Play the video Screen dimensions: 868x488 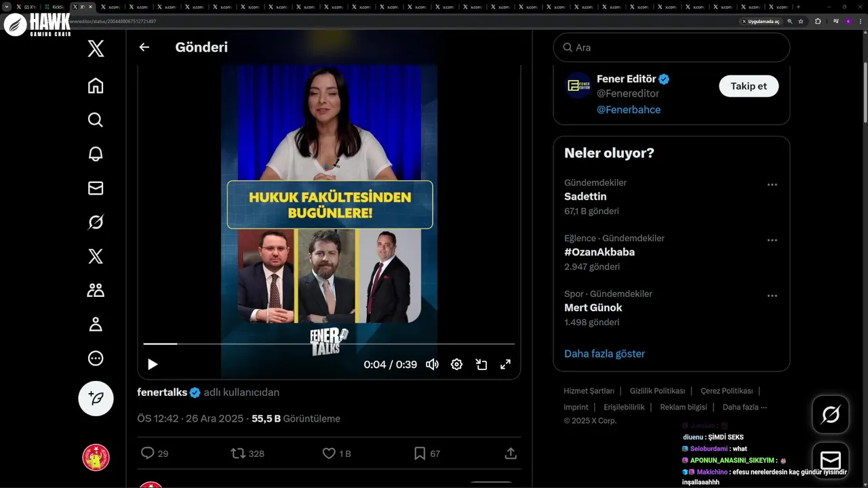(x=153, y=365)
